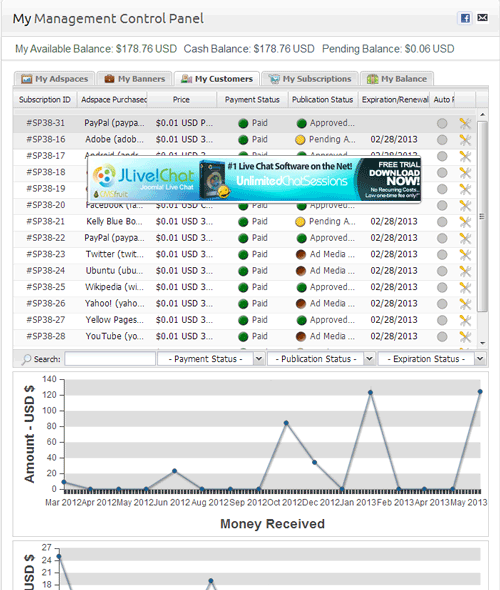Click the customers search input field
The width and height of the screenshot is (500, 590).
(x=110, y=359)
